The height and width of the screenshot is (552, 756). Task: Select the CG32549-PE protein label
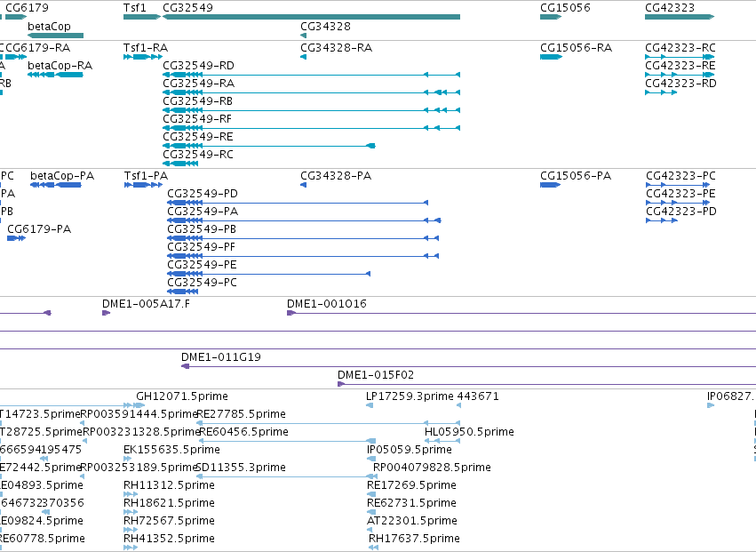tap(202, 266)
